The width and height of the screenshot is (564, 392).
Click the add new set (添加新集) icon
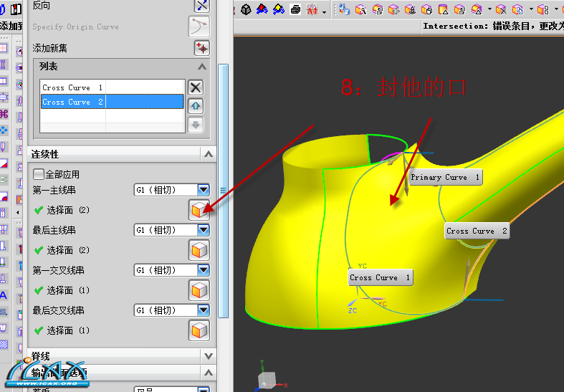(201, 48)
